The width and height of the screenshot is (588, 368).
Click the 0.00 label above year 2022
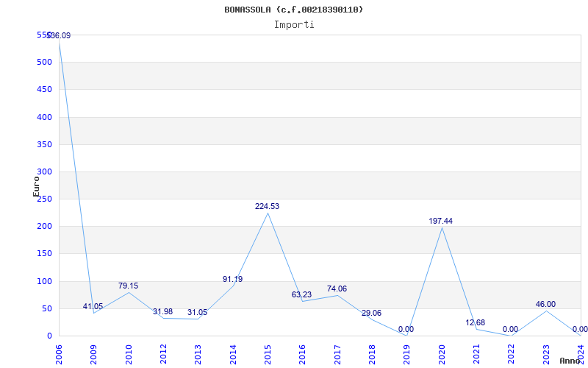510,329
